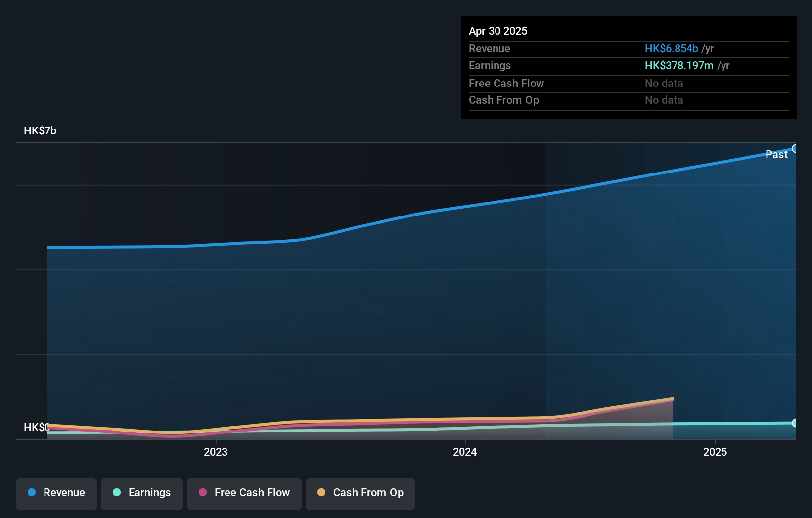
Task: Click the Revenue row label in tooltip
Action: click(489, 48)
